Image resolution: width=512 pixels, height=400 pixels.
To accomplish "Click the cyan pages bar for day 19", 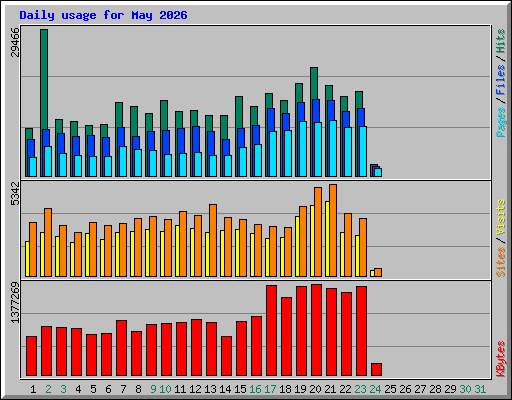I will [303, 149].
